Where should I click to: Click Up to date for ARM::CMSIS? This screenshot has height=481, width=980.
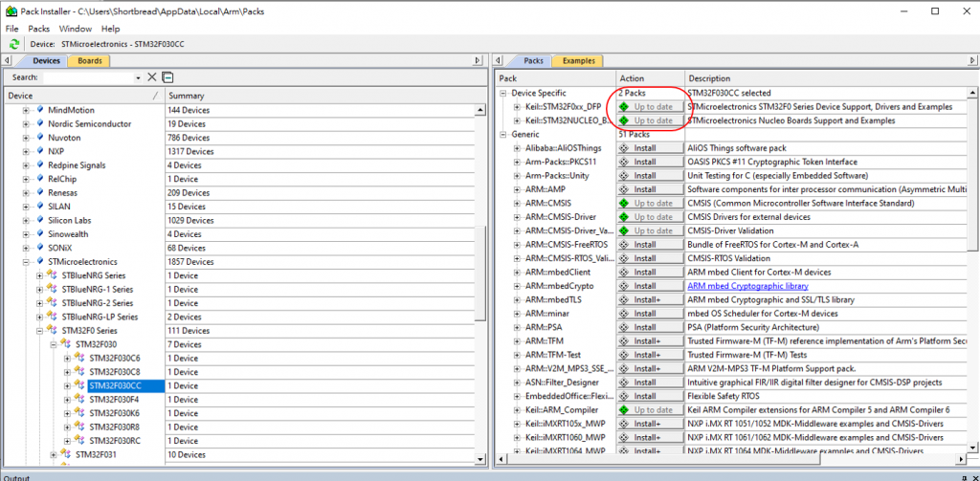pyautogui.click(x=650, y=203)
